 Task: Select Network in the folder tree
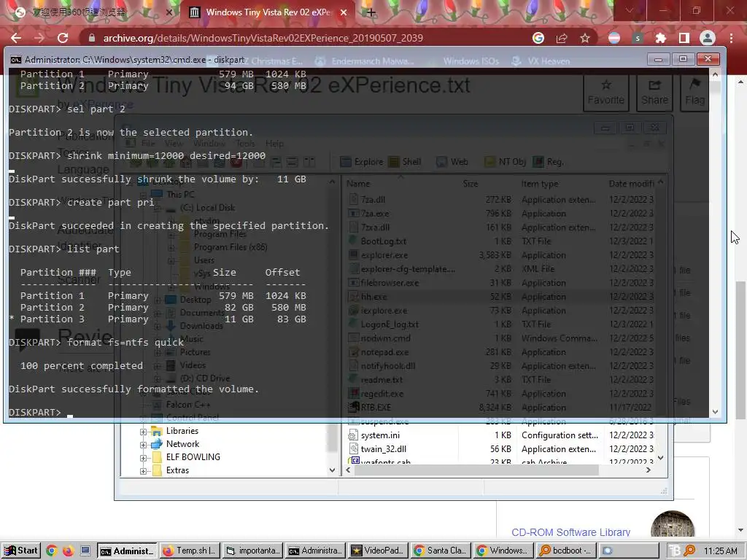pos(182,444)
